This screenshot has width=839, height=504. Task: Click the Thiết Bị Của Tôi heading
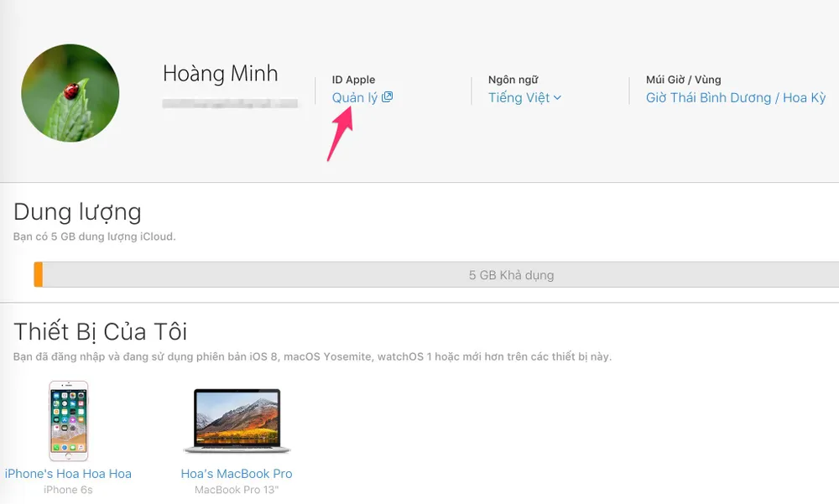click(x=99, y=331)
